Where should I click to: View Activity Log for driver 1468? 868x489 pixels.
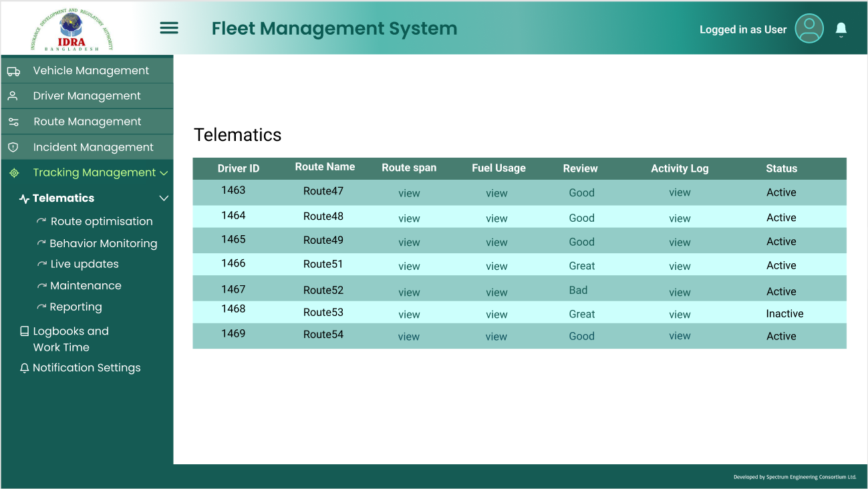point(680,314)
